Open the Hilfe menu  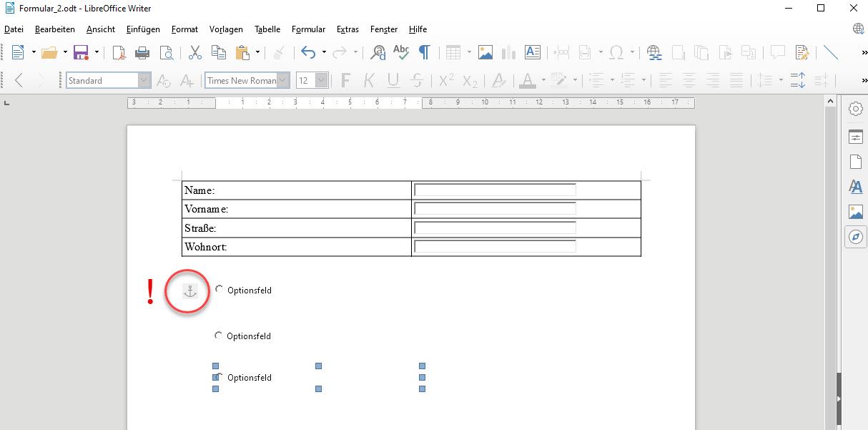pos(418,29)
